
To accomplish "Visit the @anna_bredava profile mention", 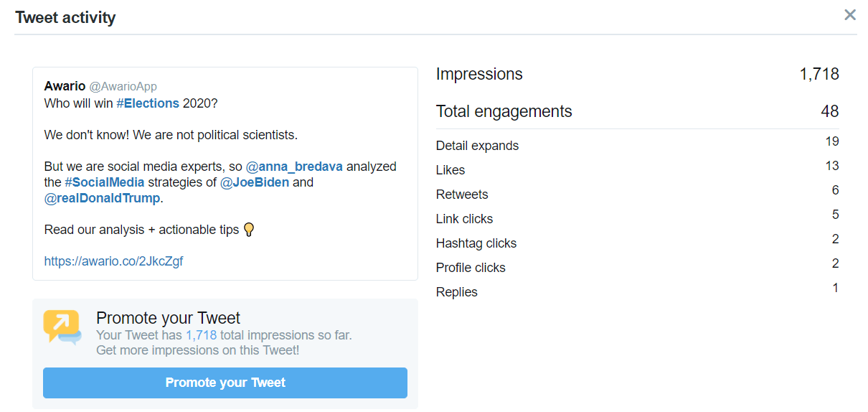I will point(295,167).
